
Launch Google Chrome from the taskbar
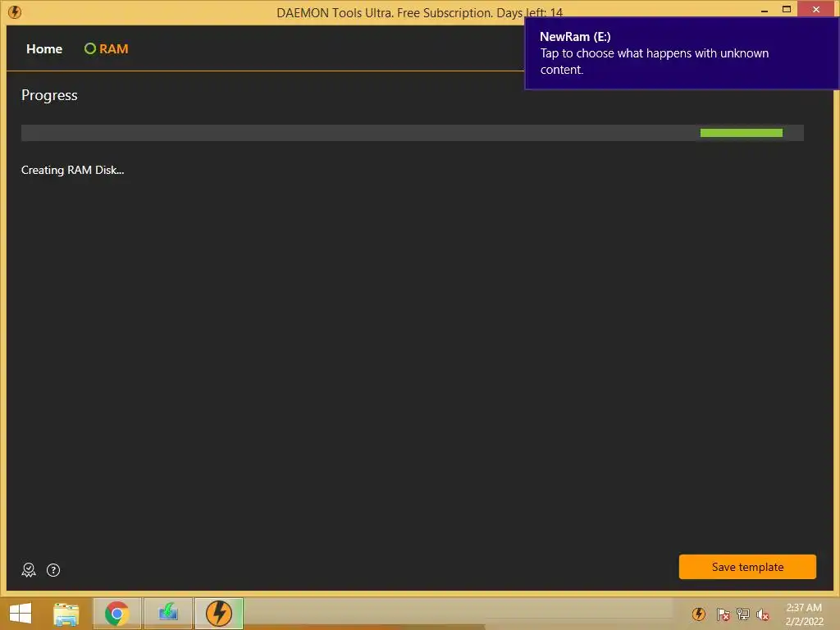click(116, 614)
